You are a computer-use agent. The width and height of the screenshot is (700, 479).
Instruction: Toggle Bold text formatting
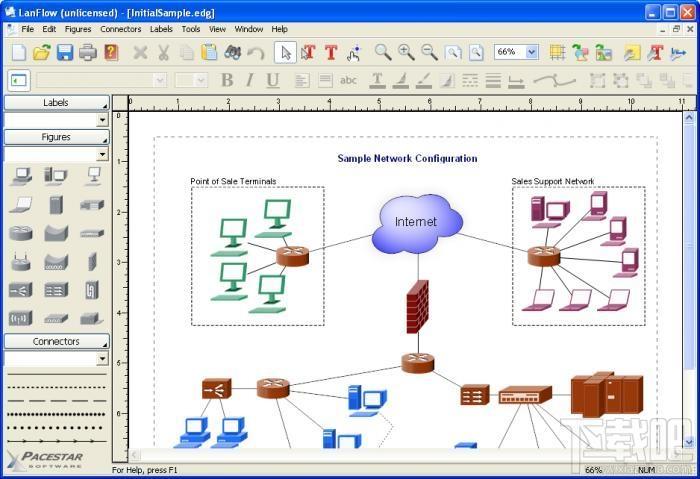pos(227,80)
